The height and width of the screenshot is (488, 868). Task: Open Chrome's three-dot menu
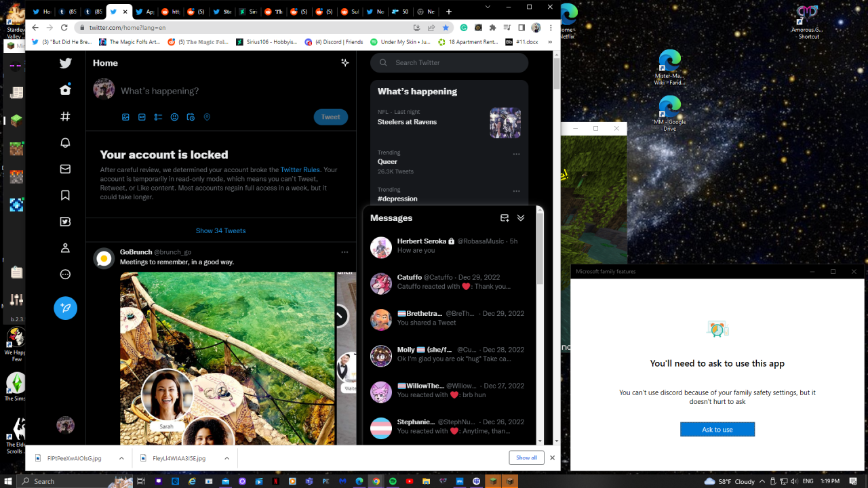click(551, 28)
